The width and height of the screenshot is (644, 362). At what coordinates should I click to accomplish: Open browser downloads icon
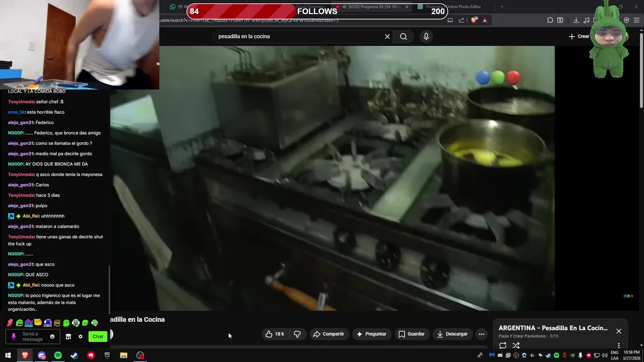click(576, 20)
